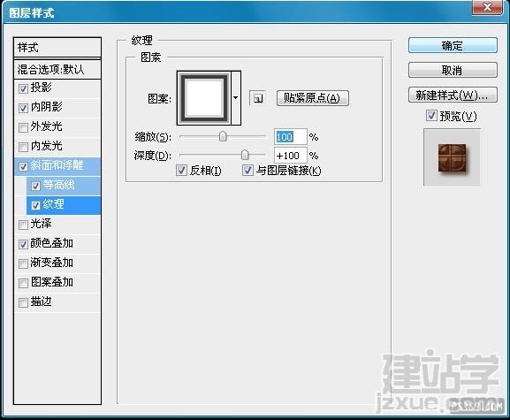510x420 pixels.
Task: Click the pattern thumbnail swatch
Action: [x=204, y=98]
